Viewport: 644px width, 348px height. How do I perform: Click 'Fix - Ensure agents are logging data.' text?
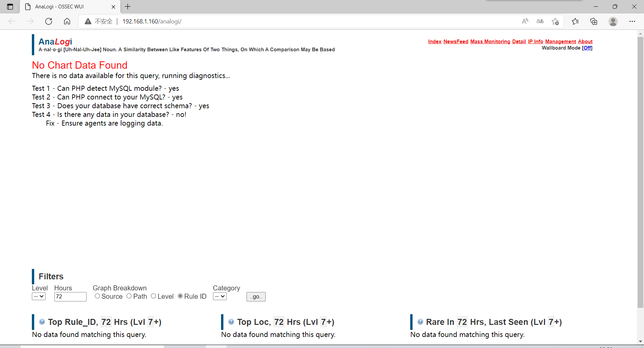tap(104, 123)
